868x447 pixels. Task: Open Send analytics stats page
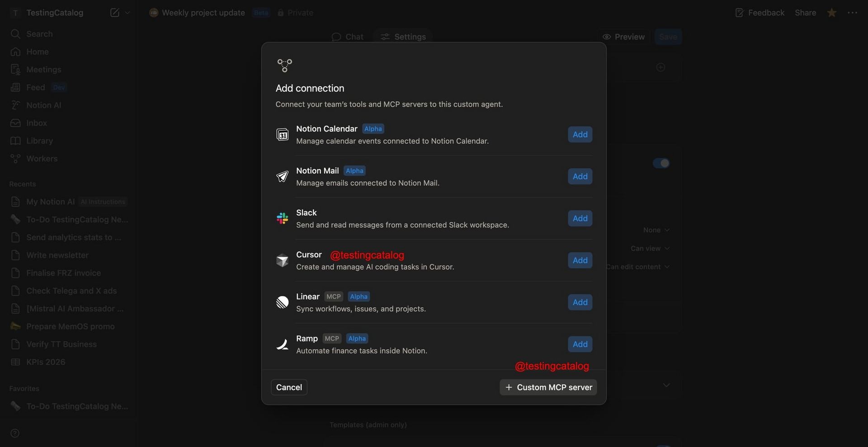tap(68, 238)
